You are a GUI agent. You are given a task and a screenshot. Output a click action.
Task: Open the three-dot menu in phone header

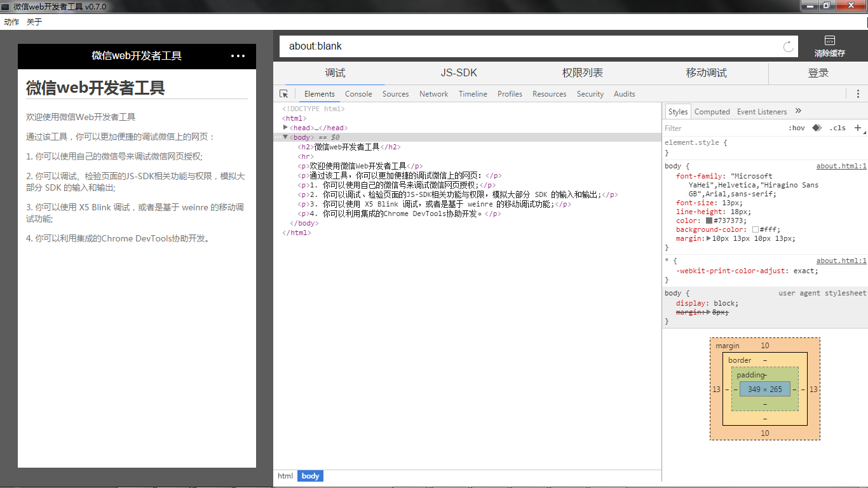(238, 56)
